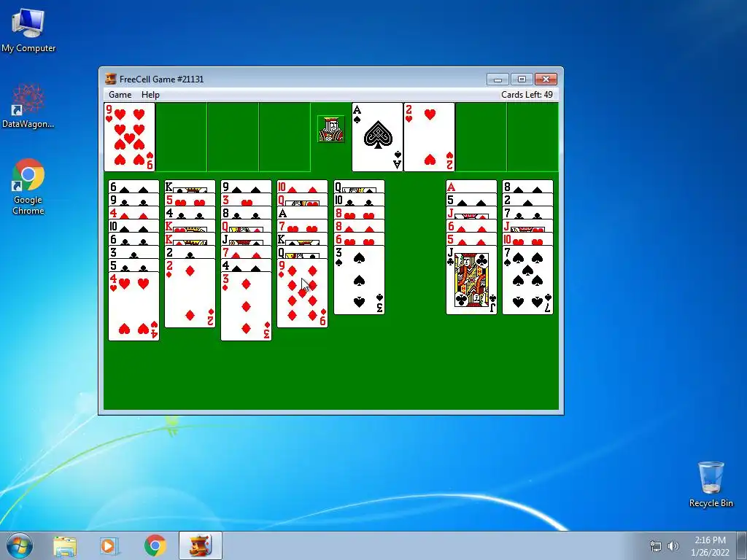Click the 10 of spades in the first column
Image resolution: width=747 pixels, height=560 pixels.
click(x=134, y=226)
